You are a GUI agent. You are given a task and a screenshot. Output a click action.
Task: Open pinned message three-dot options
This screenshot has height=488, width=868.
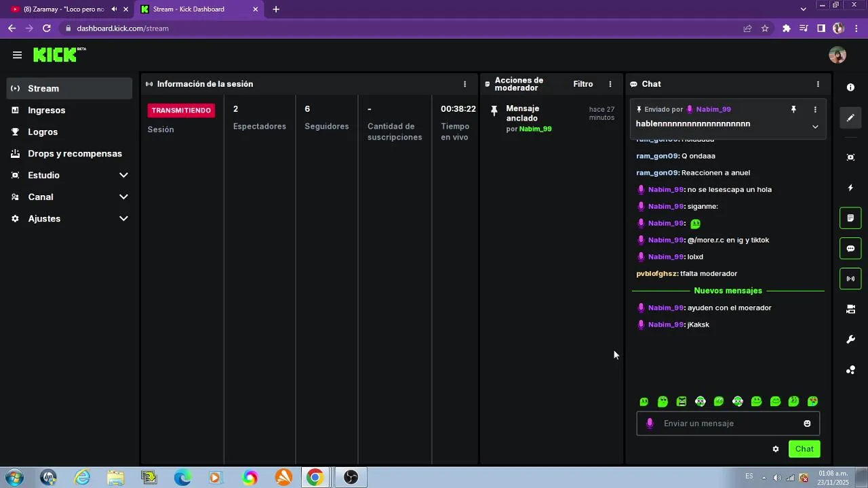point(815,109)
